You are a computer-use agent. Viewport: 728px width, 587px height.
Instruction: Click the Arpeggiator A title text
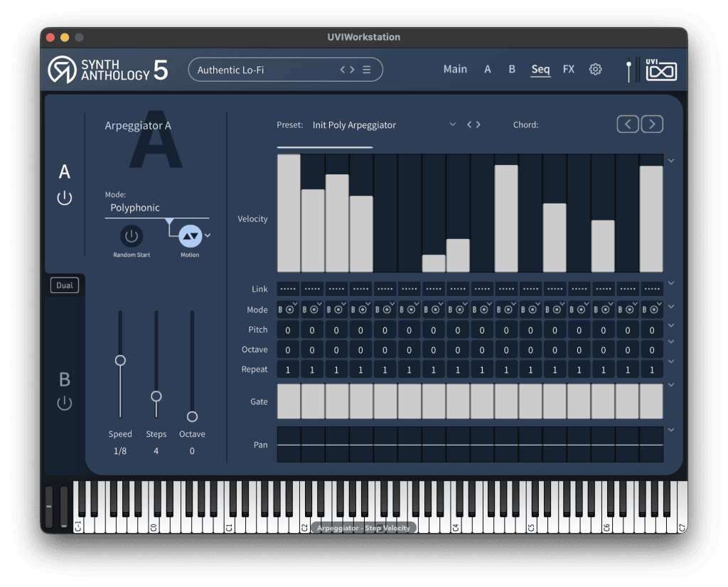tap(138, 125)
